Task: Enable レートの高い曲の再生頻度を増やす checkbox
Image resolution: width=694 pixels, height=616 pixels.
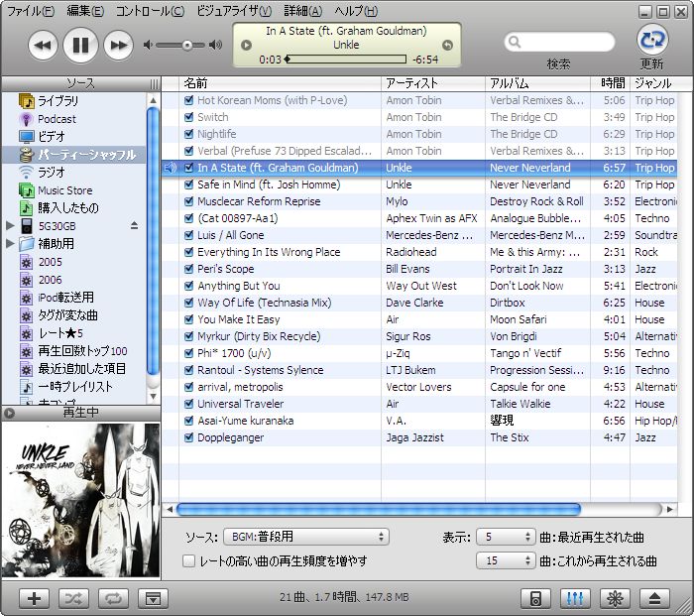Action: [x=188, y=561]
